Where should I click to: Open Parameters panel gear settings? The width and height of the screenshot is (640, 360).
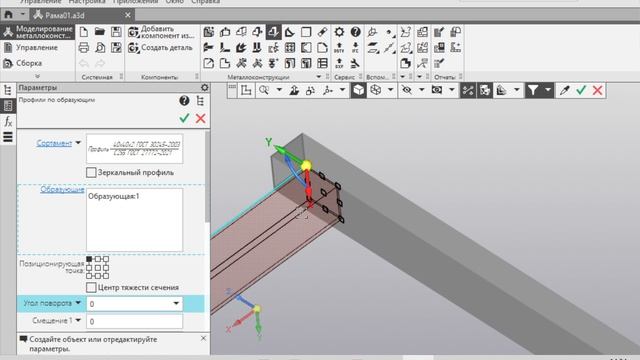pos(204,87)
